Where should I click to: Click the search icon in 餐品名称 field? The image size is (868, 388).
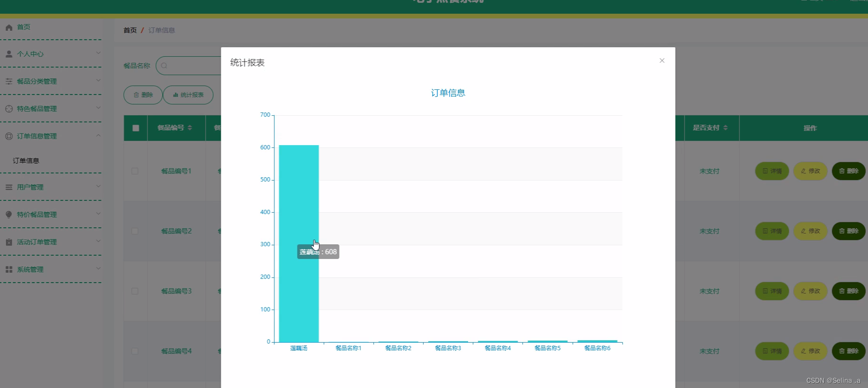click(164, 66)
